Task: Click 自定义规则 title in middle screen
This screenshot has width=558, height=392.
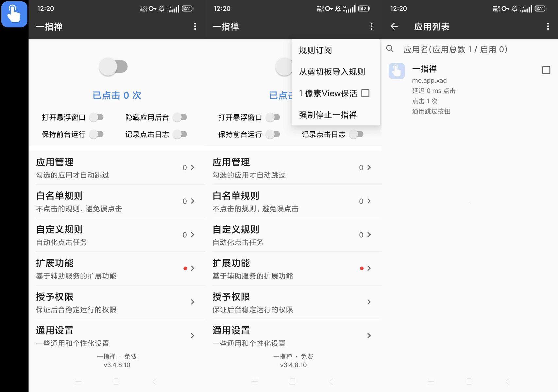Action: 236,229
